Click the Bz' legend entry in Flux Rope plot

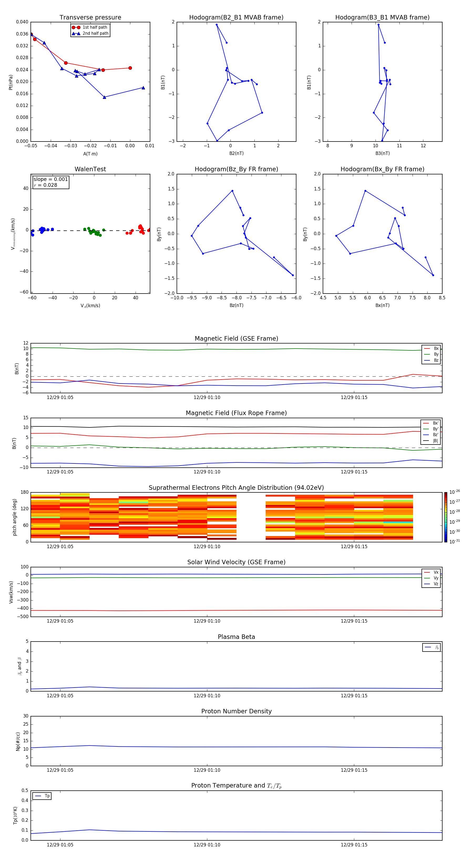431,435
